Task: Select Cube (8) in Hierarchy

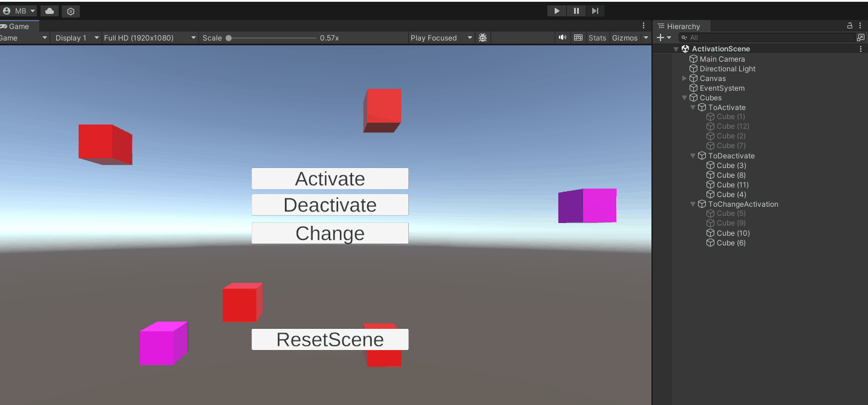Action: click(x=731, y=175)
